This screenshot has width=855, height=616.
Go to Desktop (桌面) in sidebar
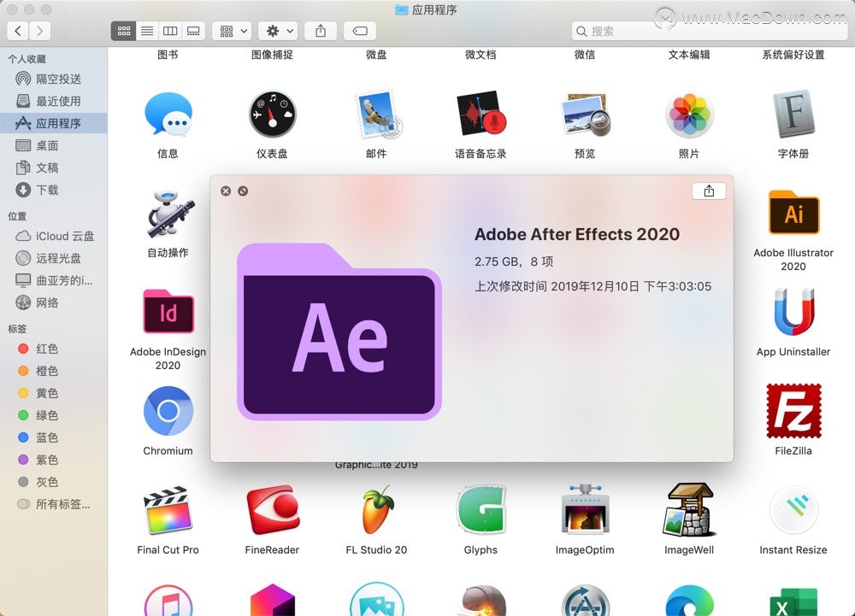53,146
